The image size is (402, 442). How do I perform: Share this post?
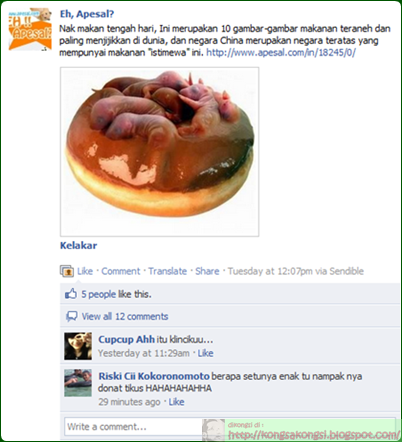[x=207, y=271]
